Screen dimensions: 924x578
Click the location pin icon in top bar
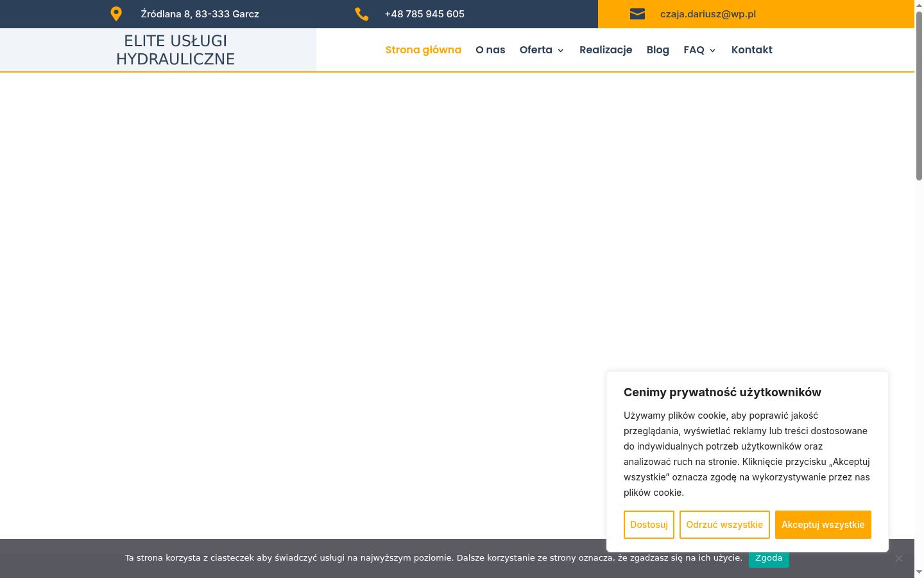116,14
